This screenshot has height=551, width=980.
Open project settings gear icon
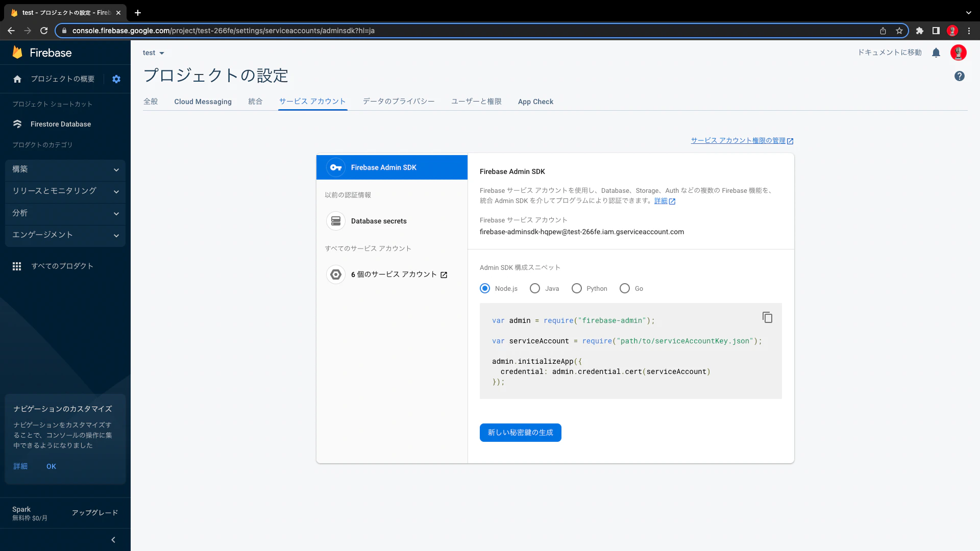click(x=116, y=79)
